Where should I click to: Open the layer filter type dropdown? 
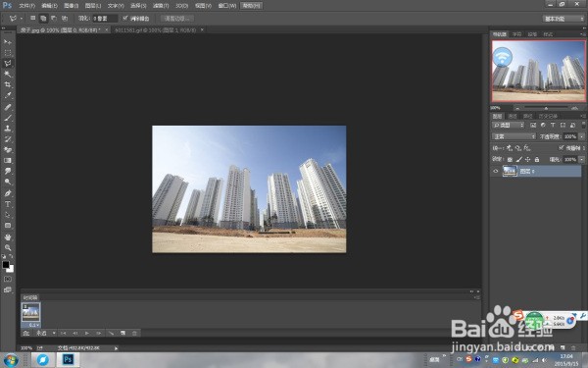click(x=508, y=125)
